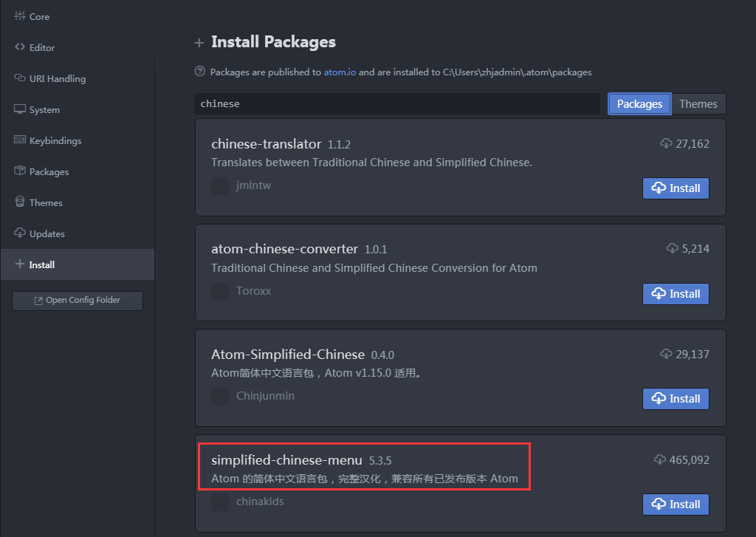Click version 0.4.0 of Atom-Simplified-Chinese

[382, 355]
